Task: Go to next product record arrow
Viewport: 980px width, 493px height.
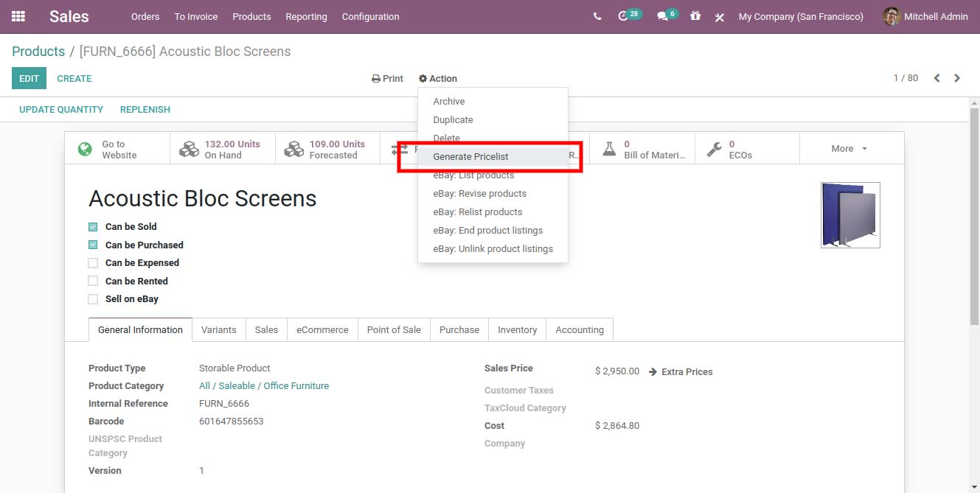Action: click(x=957, y=78)
